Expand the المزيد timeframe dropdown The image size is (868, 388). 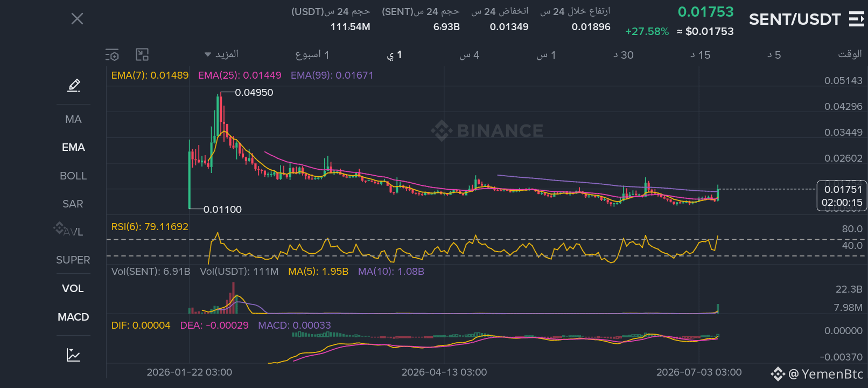click(221, 54)
